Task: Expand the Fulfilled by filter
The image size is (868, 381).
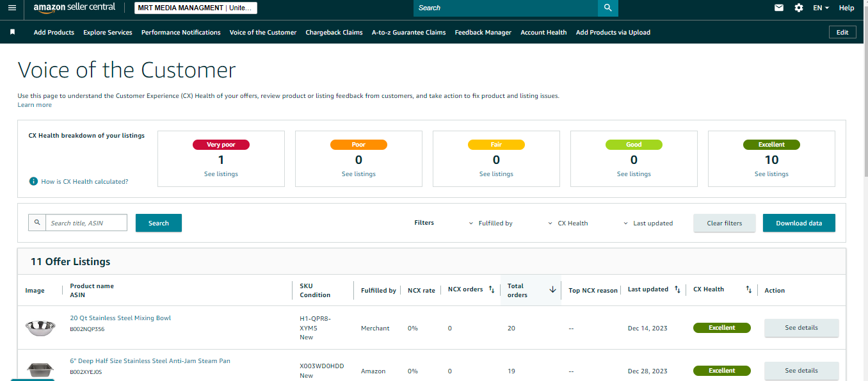Action: click(491, 223)
